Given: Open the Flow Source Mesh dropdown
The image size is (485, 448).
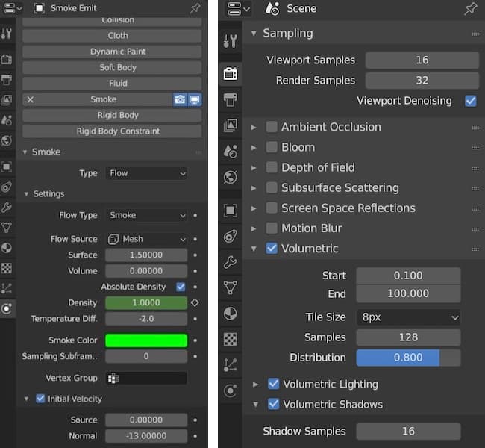Looking at the screenshot, I should click(x=146, y=239).
